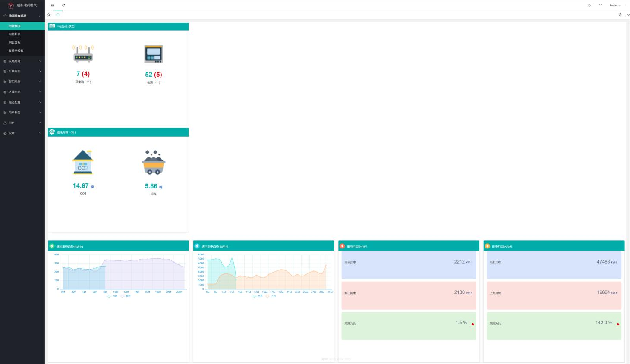Open the 用能报表 submenu item
The image size is (630, 364).
[15, 34]
